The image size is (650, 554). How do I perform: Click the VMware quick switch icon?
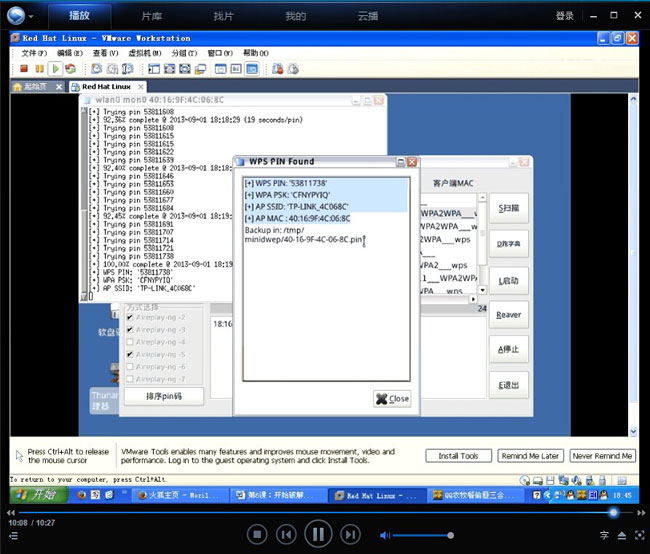pyautogui.click(x=185, y=69)
